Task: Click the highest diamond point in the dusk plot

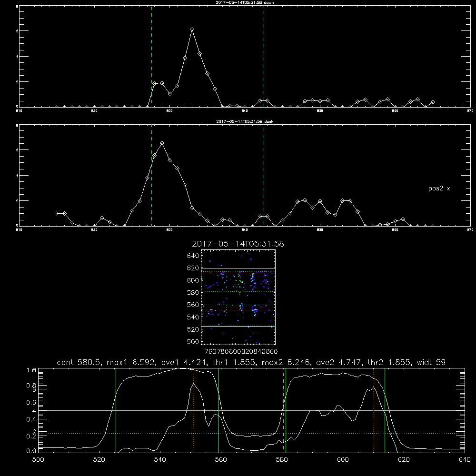Action: 162,143
